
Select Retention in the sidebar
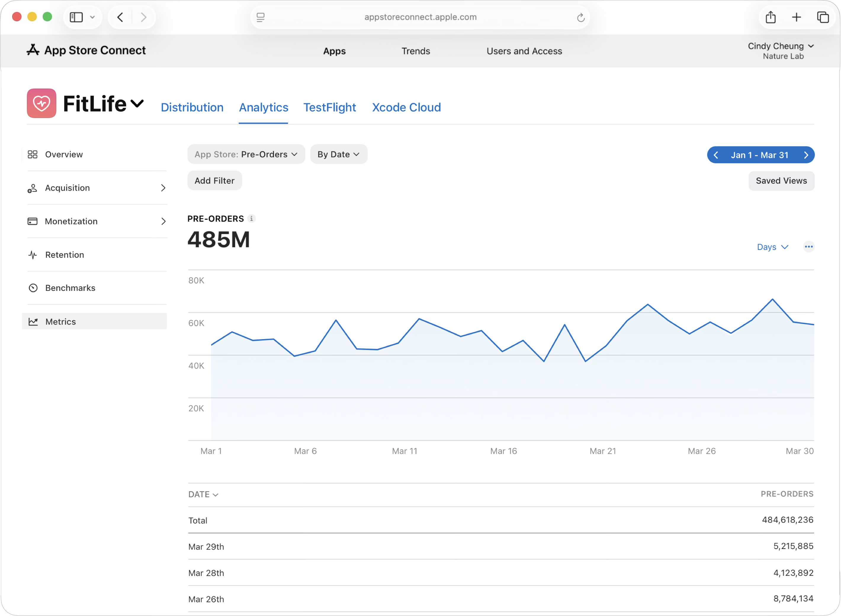coord(65,255)
